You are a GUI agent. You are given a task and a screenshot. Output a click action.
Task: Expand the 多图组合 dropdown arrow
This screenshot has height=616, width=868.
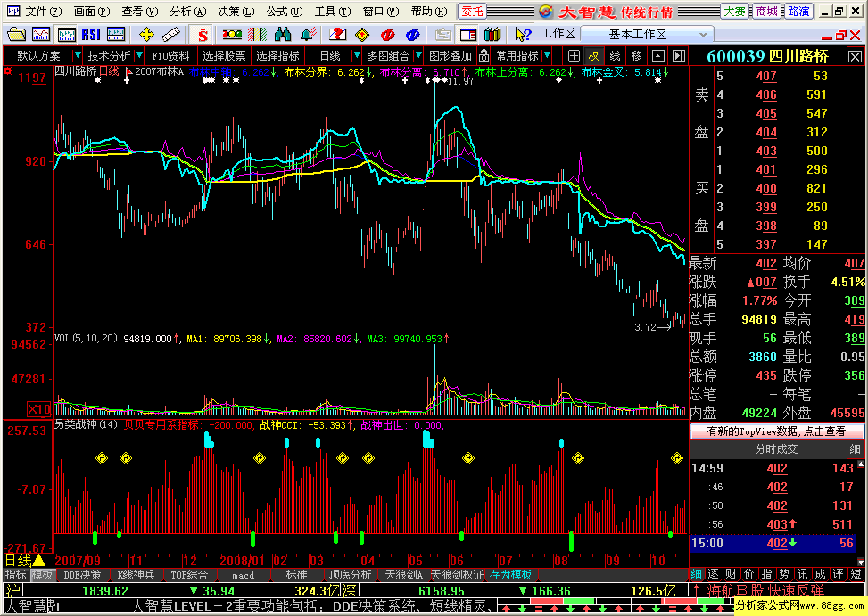click(418, 55)
